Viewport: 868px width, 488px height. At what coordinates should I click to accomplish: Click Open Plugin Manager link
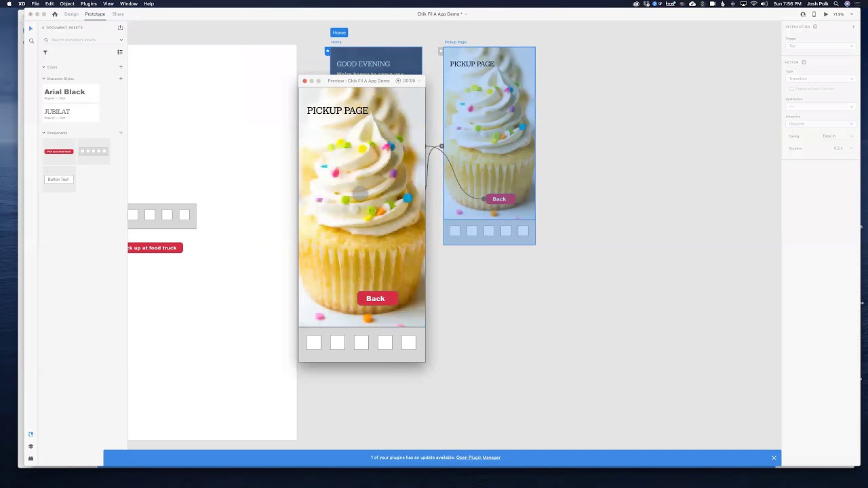click(x=478, y=457)
